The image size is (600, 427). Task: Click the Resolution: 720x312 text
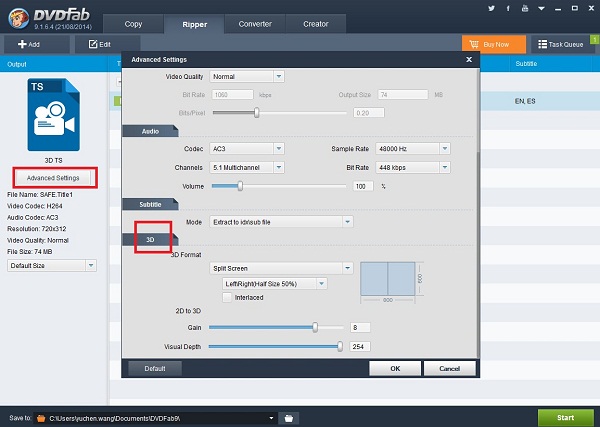[x=37, y=229]
